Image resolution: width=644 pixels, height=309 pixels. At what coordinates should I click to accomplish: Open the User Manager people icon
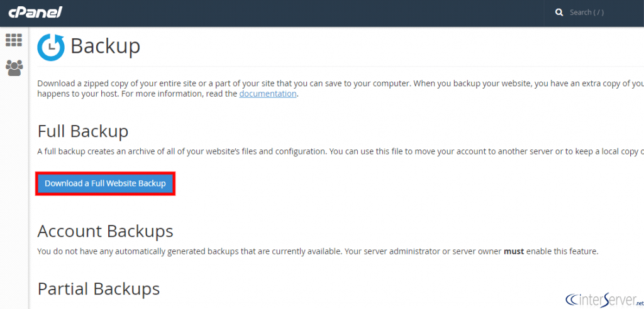click(14, 67)
